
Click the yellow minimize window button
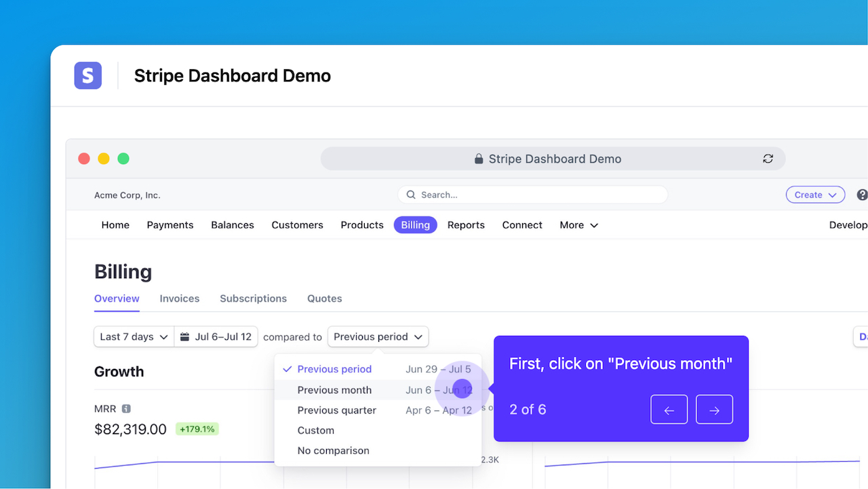coord(104,159)
